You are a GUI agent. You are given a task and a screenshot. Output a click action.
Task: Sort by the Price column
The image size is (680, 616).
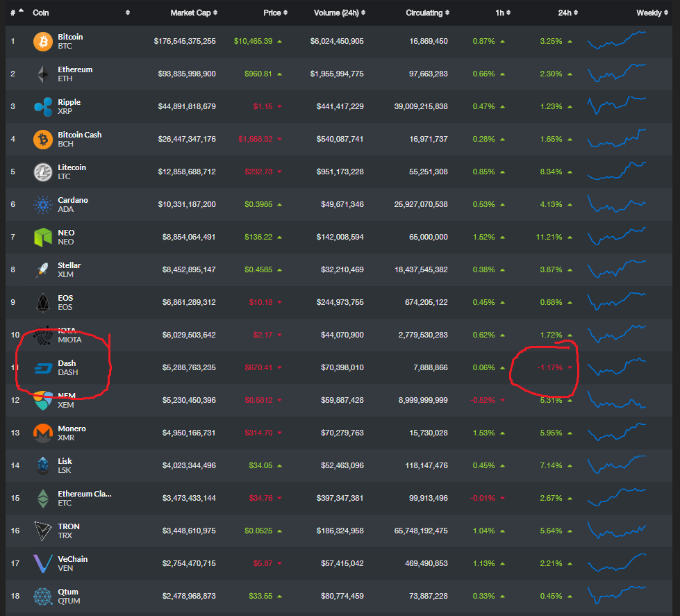coord(275,13)
